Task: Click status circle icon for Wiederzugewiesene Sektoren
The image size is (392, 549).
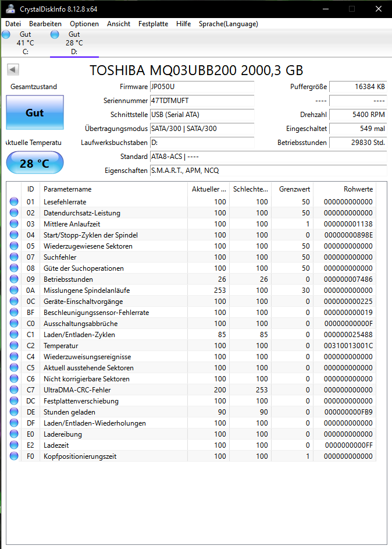Action: click(14, 246)
